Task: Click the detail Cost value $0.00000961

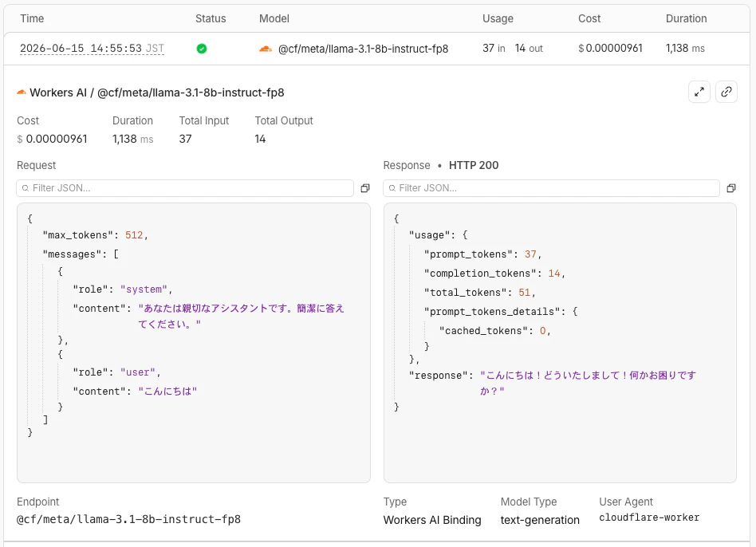Action: point(52,139)
